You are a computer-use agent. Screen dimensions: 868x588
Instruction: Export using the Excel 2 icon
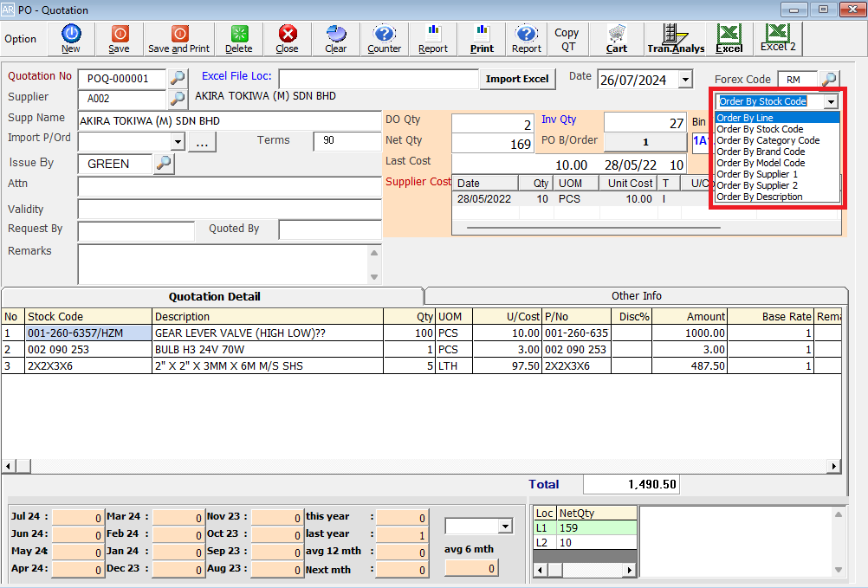[778, 39]
